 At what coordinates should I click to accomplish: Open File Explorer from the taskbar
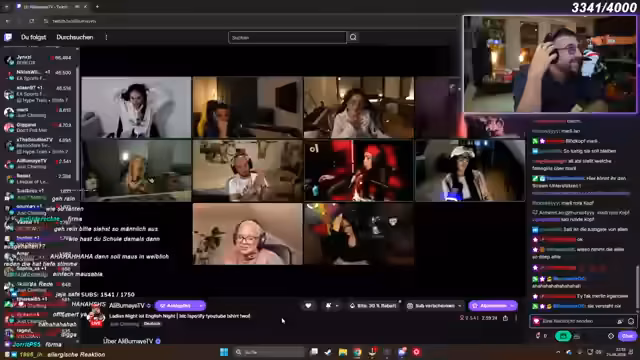[342, 352]
